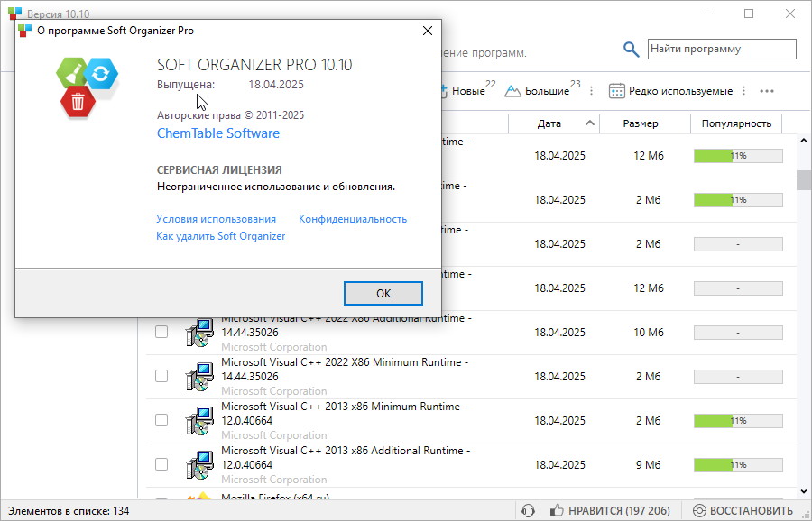Click size cell of 2013 x86 Minimum Runtime row
Viewport: 812px width, 521px height.
[649, 421]
